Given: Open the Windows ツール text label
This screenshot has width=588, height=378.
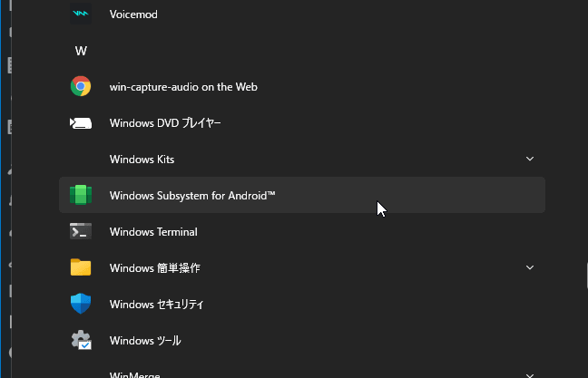Looking at the screenshot, I should point(145,341).
